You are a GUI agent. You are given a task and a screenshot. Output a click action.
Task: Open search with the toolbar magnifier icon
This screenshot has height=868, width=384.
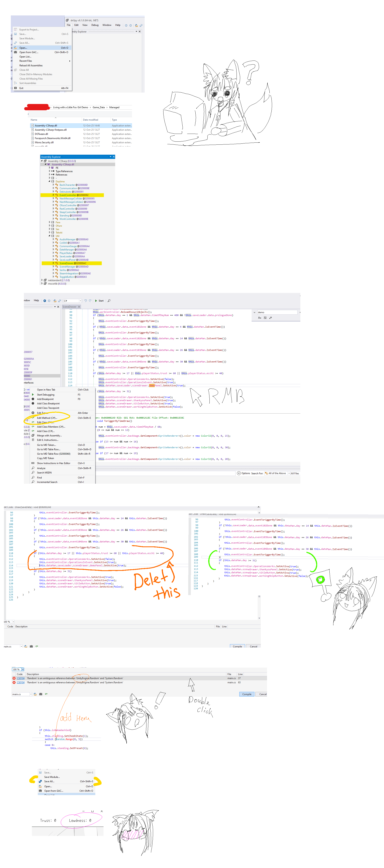(109, 301)
